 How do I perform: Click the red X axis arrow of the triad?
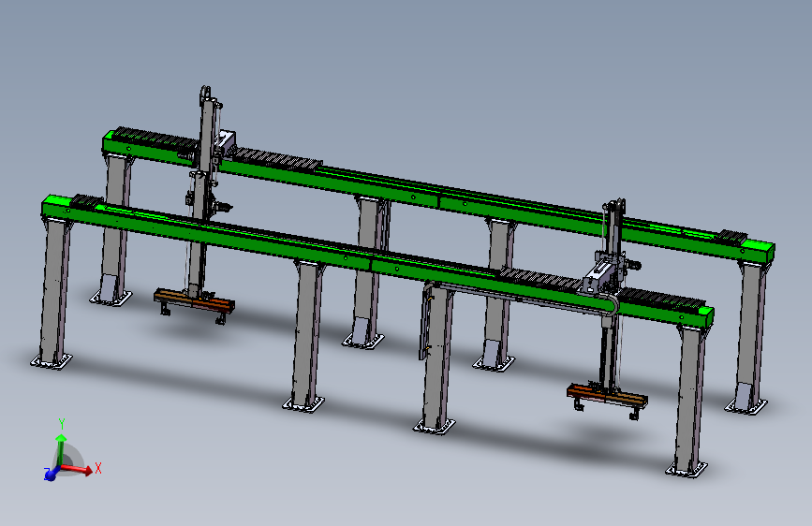(x=77, y=469)
